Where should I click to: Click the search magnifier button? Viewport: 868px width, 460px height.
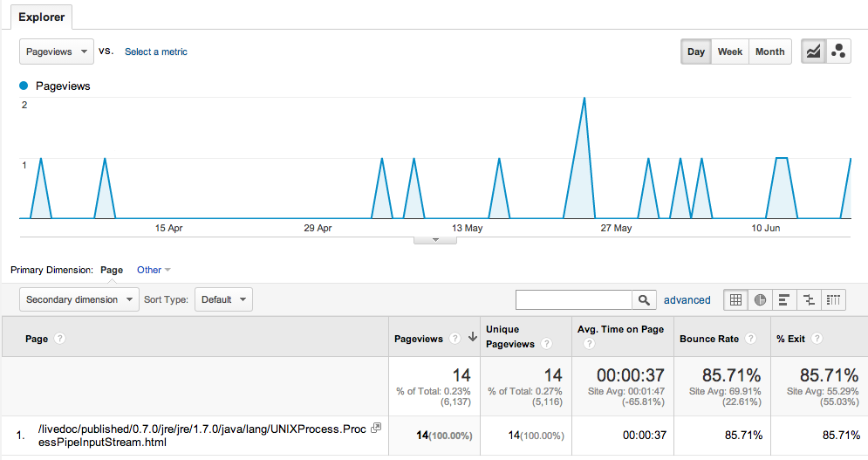(644, 300)
